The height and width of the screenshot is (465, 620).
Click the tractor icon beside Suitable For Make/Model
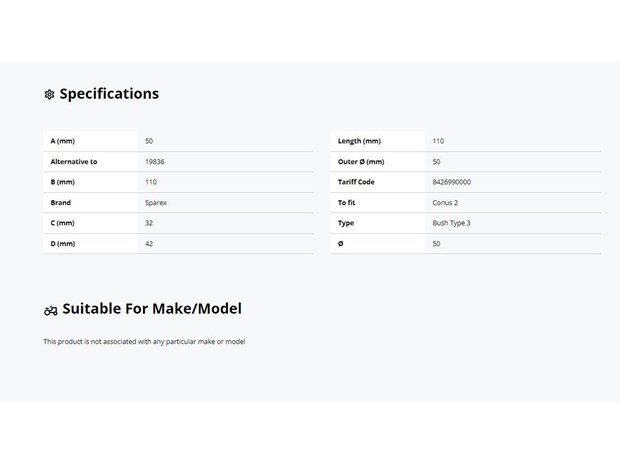(x=51, y=311)
